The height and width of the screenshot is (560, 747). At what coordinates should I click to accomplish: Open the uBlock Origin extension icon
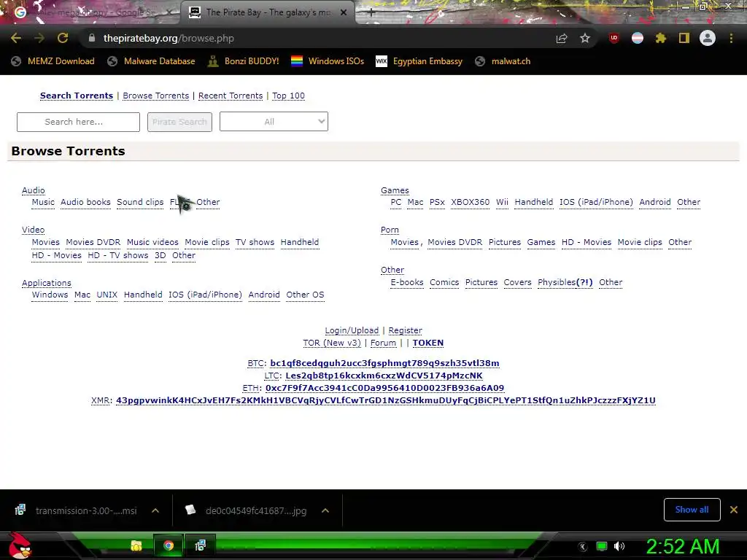tap(614, 38)
